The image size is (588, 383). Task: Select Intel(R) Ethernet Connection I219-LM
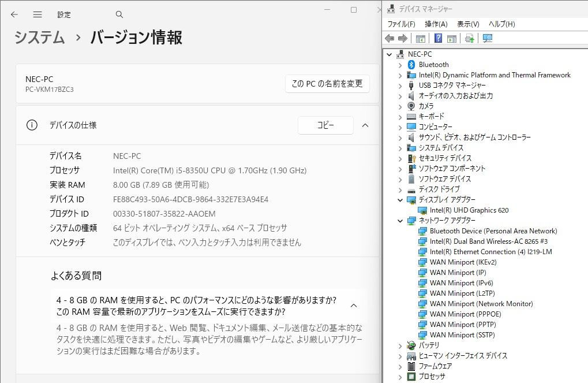[x=490, y=252]
